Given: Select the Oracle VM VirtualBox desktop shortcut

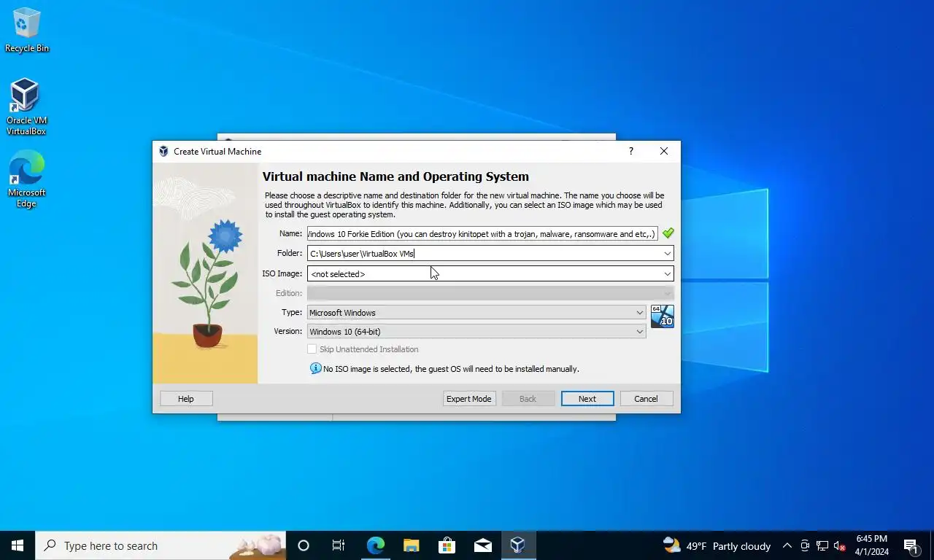Looking at the screenshot, I should [x=26, y=107].
